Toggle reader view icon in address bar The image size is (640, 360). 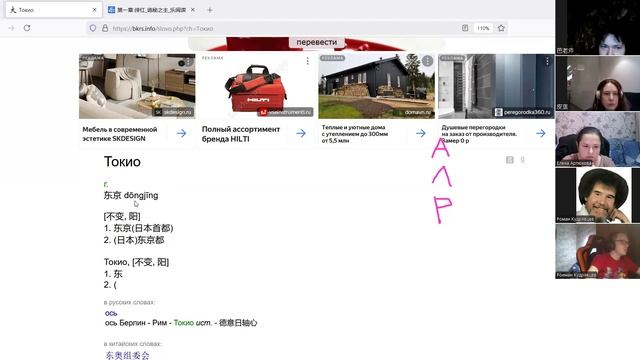tap(465, 28)
